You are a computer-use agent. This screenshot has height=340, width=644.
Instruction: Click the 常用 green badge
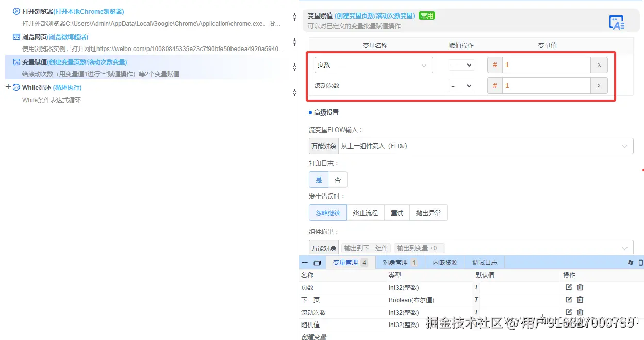click(x=427, y=15)
